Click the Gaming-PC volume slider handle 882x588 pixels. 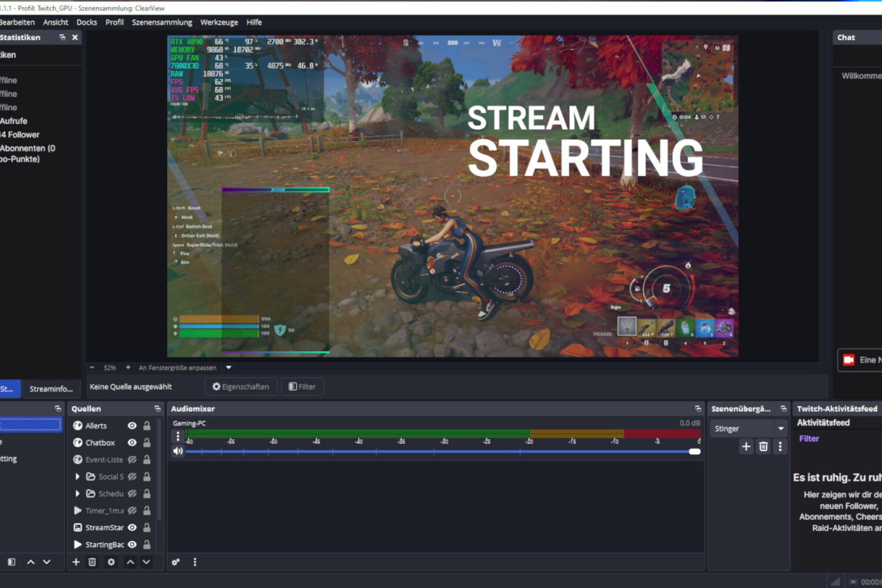click(694, 452)
